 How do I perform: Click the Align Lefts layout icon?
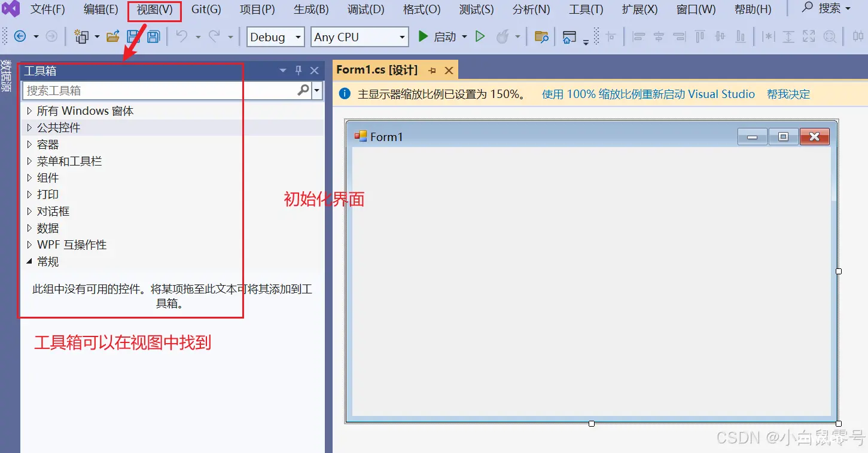639,36
